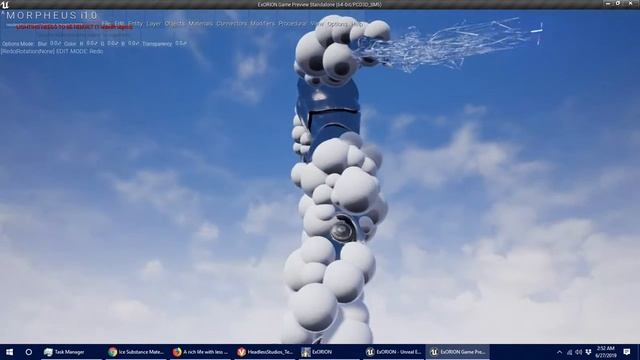The image size is (640, 360).
Task: Open the Procedural menu
Action: pyautogui.click(x=292, y=24)
